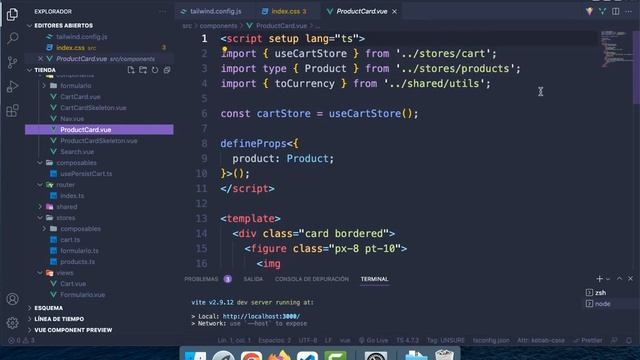The height and width of the screenshot is (360, 640).
Task: Click the Vue branch icon in editor toolbar
Action: click(602, 11)
